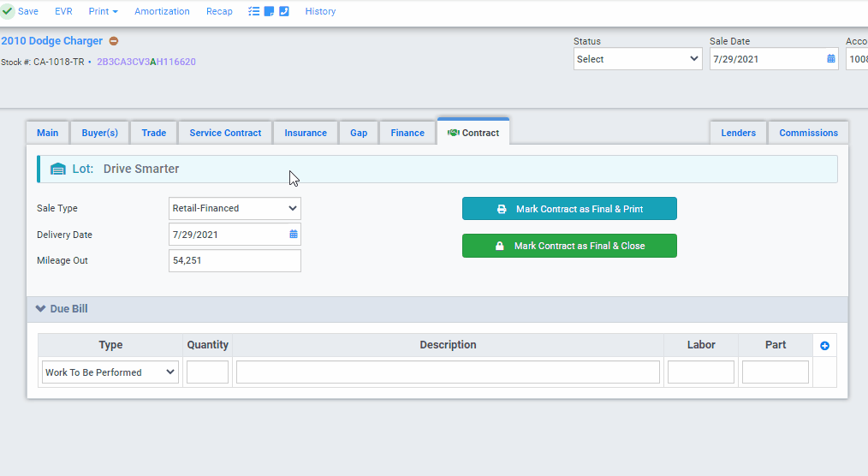Click the green Save checkmark icon
The width and height of the screenshot is (868, 476).
(x=7, y=11)
